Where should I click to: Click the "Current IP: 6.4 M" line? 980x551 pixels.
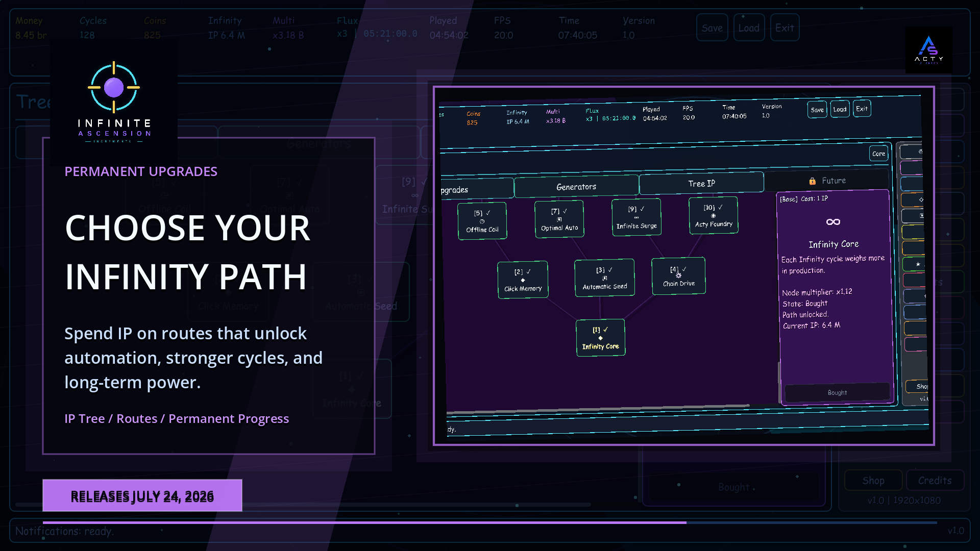tap(812, 325)
